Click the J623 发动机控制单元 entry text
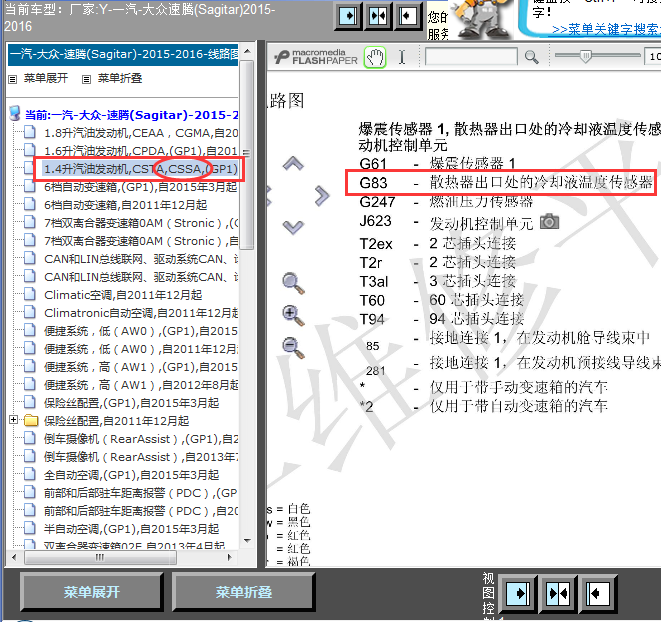The image size is (661, 622). click(481, 223)
